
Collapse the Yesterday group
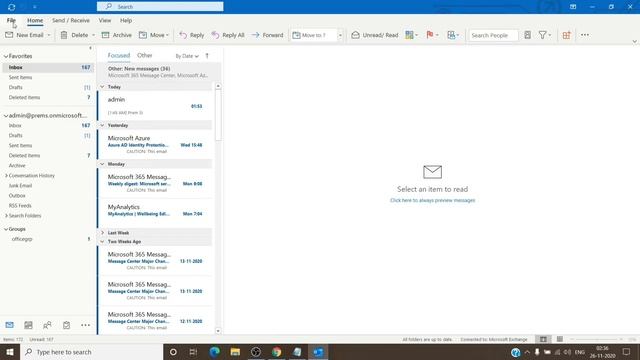[x=102, y=125]
